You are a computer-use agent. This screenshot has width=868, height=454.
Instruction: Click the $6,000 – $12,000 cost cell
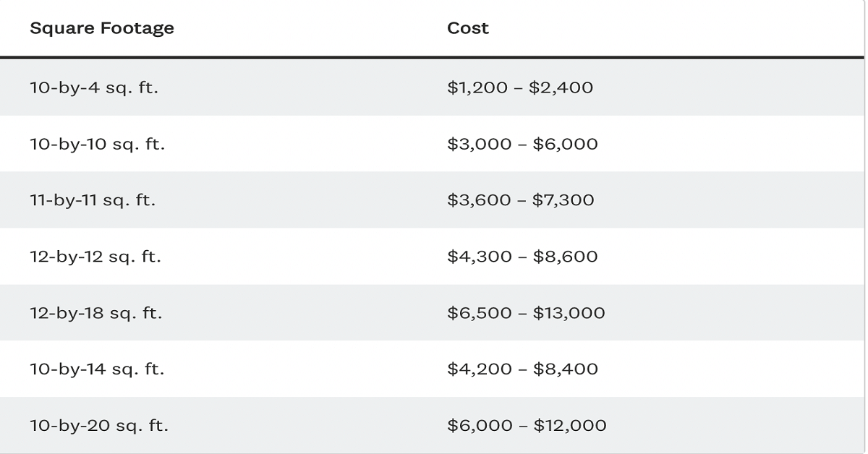click(x=527, y=426)
